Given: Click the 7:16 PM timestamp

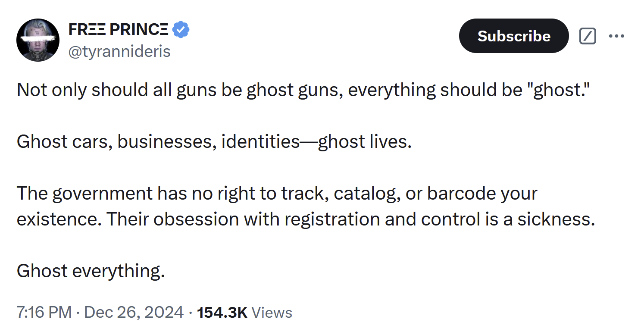Looking at the screenshot, I should click(44, 312).
